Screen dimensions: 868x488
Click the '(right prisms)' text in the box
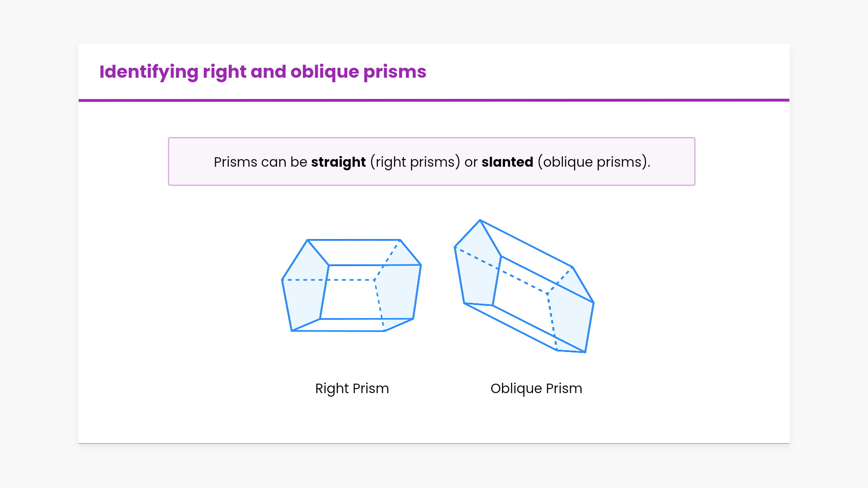[415, 162]
